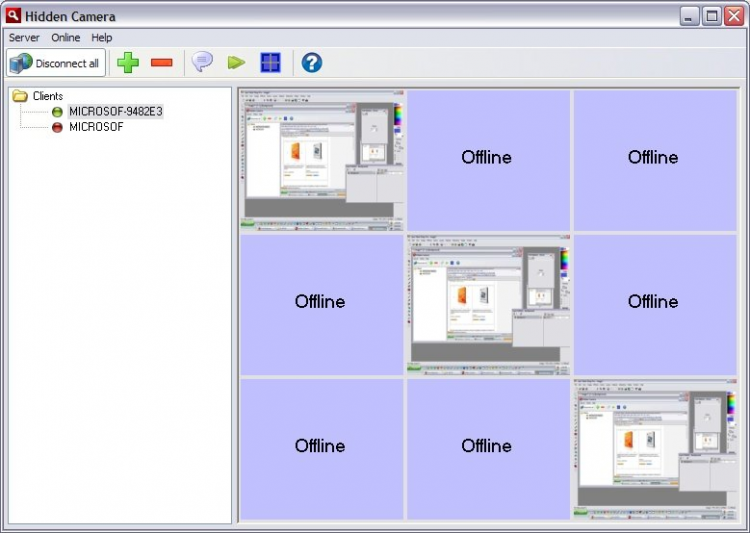This screenshot has height=533, width=750.
Task: Open the bottom-right live screen thumbnail
Action: click(655, 449)
